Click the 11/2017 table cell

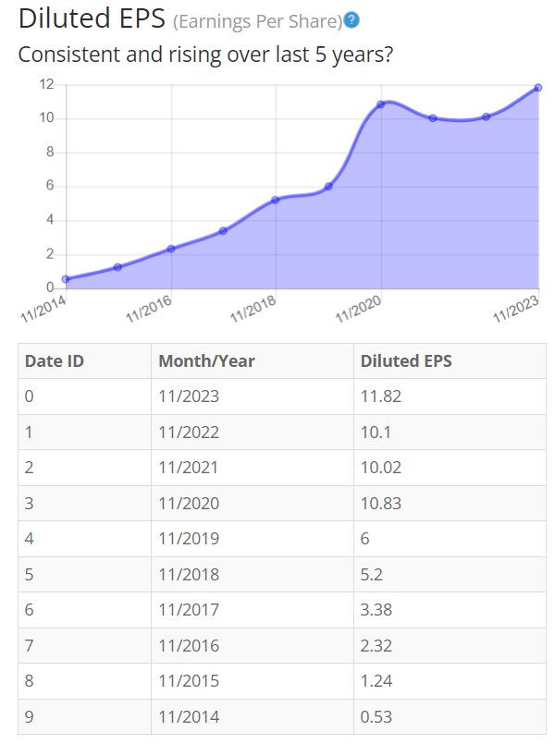253,610
